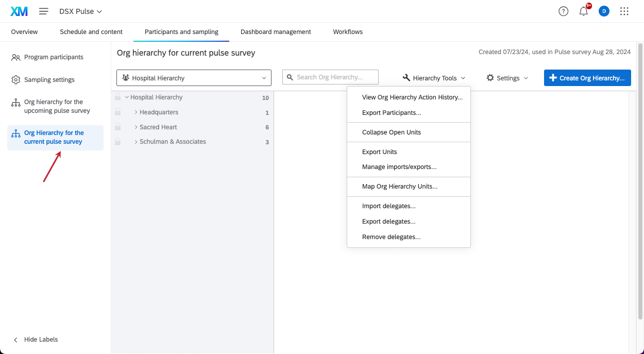Viewport: 644px width, 354px height.
Task: Open the apps waffle grid icon
Action: 624,11
